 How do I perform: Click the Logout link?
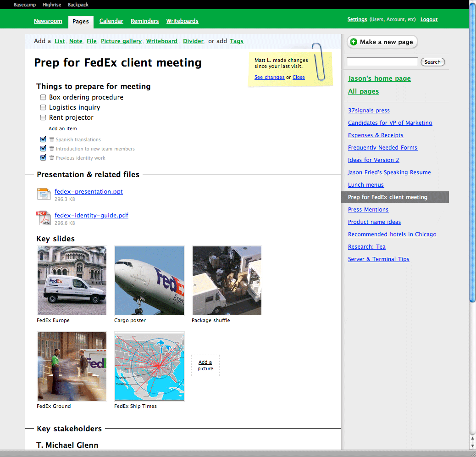pos(429,19)
